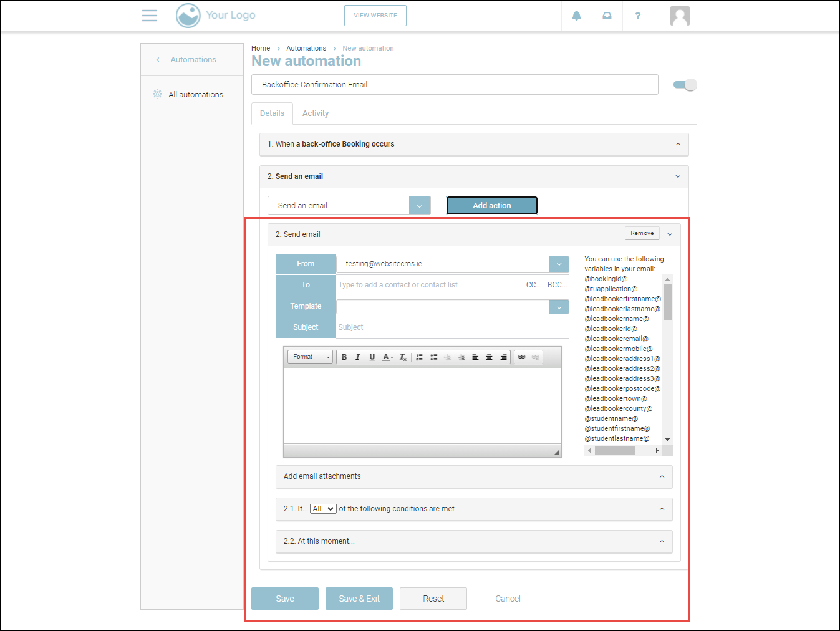Screen dimensions: 840x631
Task: Open the notifications bell
Action: [x=576, y=16]
